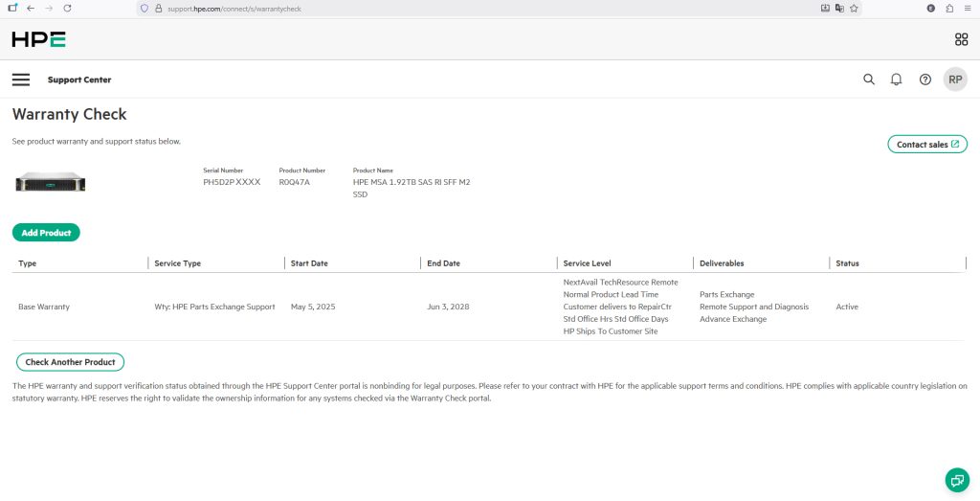The height and width of the screenshot is (501, 980).
Task: Click the padlock site info icon
Action: (x=158, y=8)
